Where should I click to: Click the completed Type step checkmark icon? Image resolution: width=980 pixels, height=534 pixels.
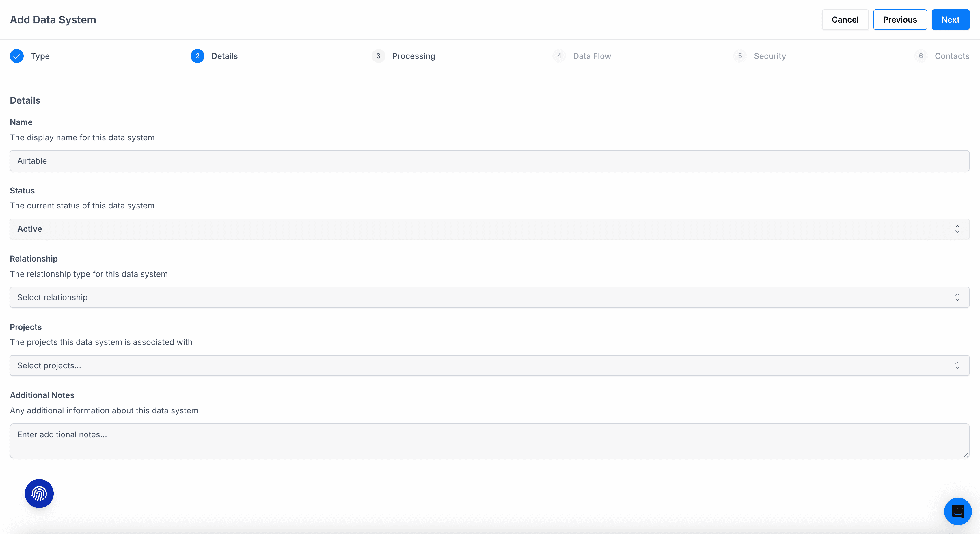17,56
